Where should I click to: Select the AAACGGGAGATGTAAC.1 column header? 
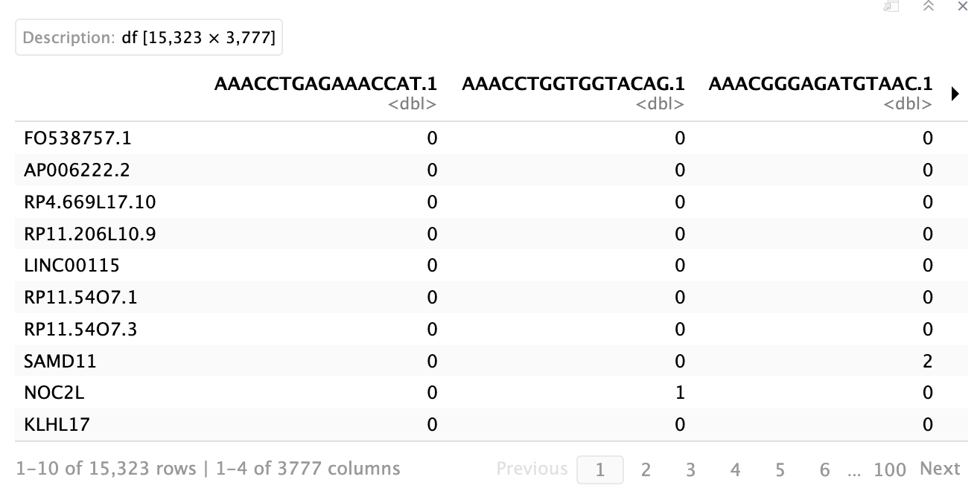click(x=821, y=84)
